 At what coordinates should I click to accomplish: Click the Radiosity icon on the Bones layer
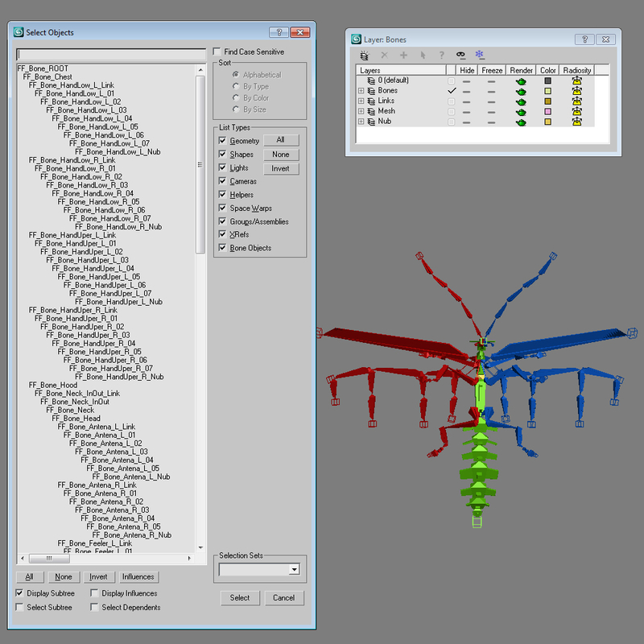[577, 91]
